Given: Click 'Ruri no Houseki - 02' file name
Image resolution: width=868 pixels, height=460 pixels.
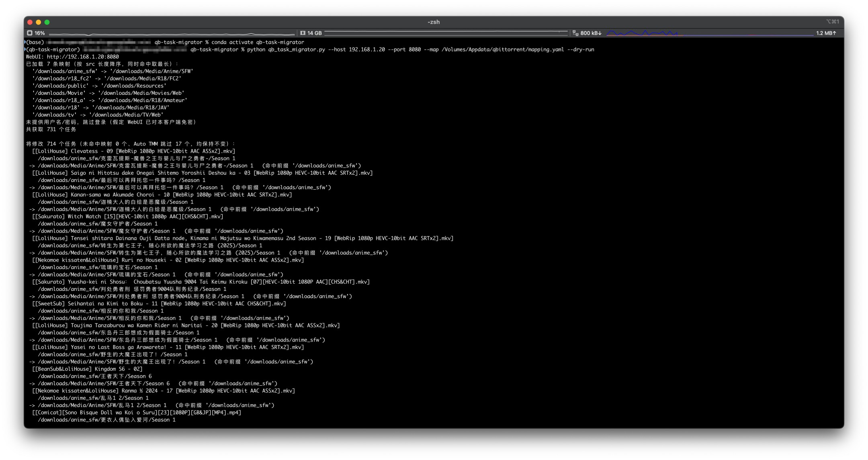Looking at the screenshot, I should (168, 260).
